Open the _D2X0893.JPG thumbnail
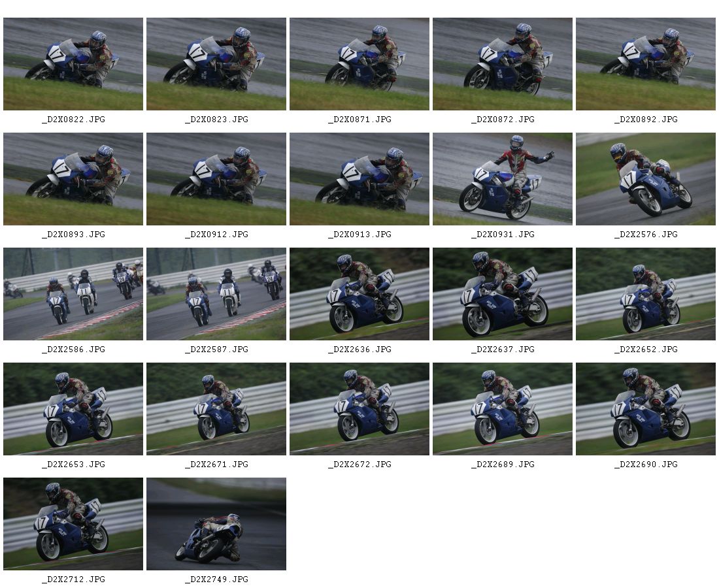This screenshot has width=719, height=588. coord(73,179)
